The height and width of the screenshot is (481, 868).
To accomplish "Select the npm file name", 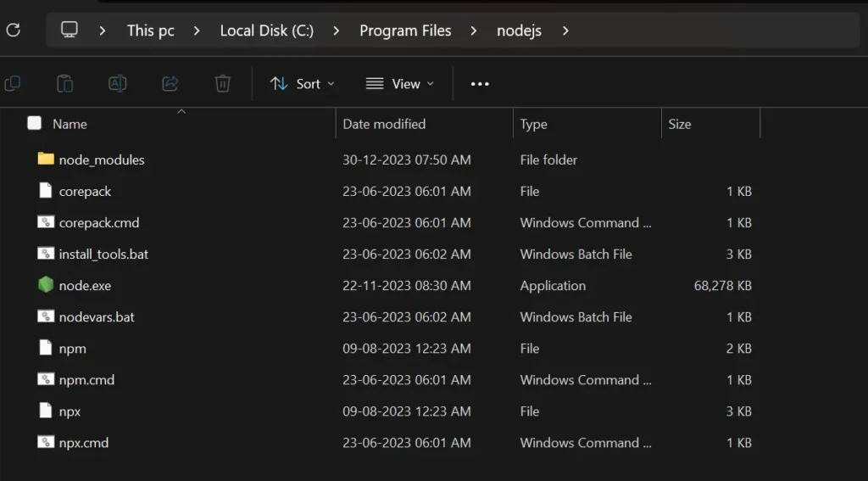I will point(73,350).
